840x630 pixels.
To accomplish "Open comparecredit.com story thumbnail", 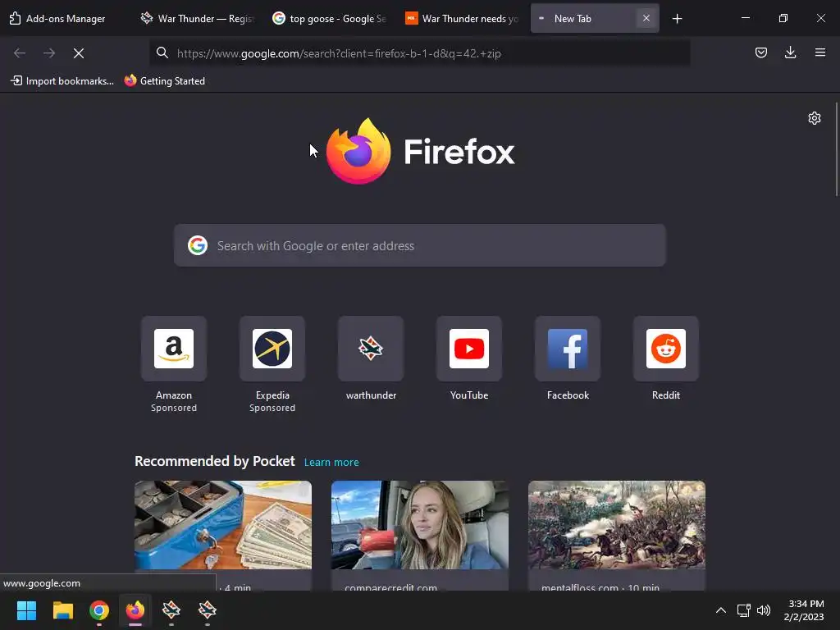I will point(420,525).
